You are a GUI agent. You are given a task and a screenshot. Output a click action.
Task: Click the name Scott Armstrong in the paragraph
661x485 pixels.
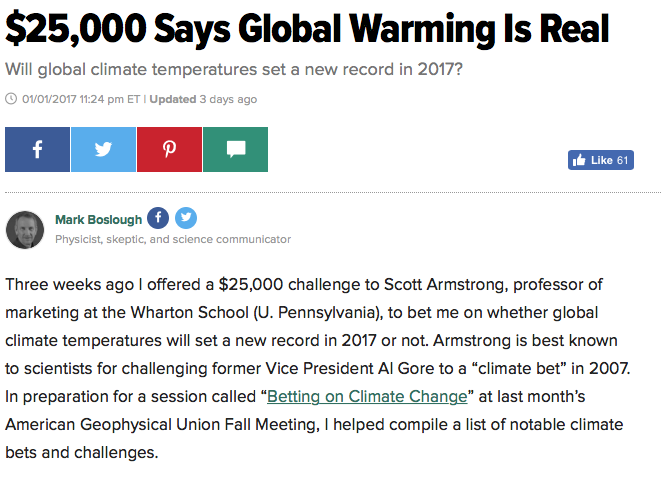click(444, 285)
